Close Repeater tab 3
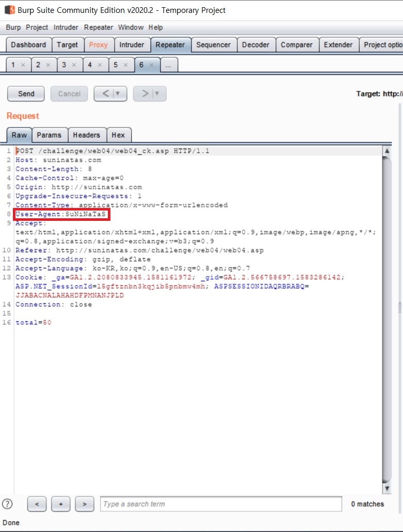This screenshot has height=532, width=403. coord(74,65)
